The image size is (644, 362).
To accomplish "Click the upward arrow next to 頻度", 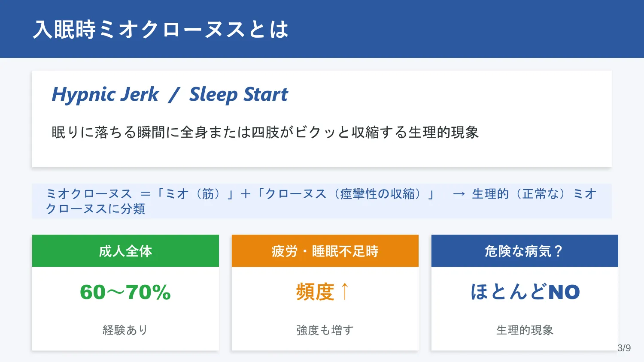I will click(x=345, y=292).
